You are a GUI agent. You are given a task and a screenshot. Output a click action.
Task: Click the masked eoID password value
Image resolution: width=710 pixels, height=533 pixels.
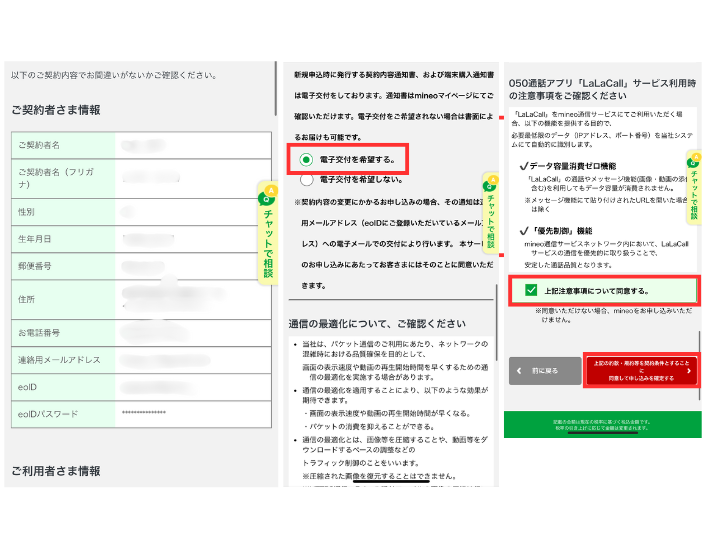pos(144,412)
